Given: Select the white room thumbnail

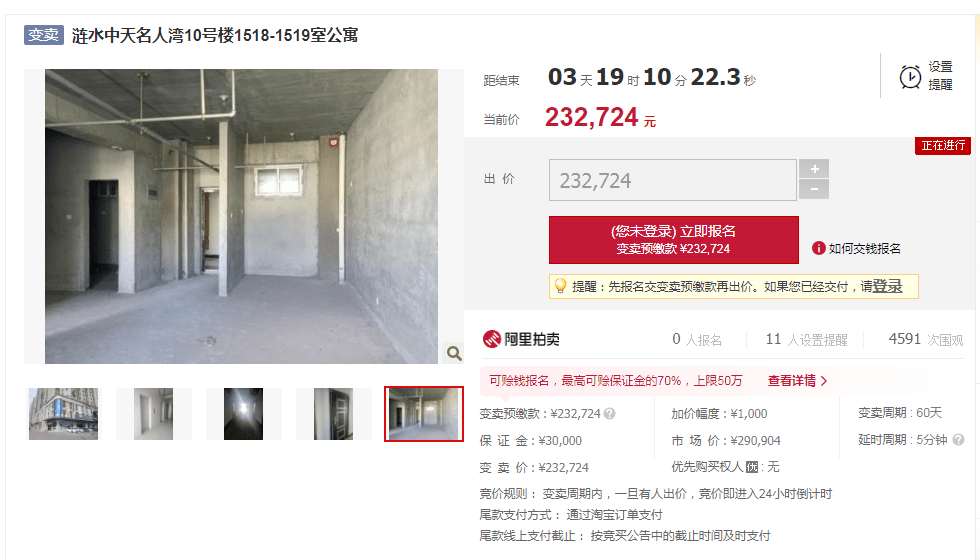Looking at the screenshot, I should [153, 414].
